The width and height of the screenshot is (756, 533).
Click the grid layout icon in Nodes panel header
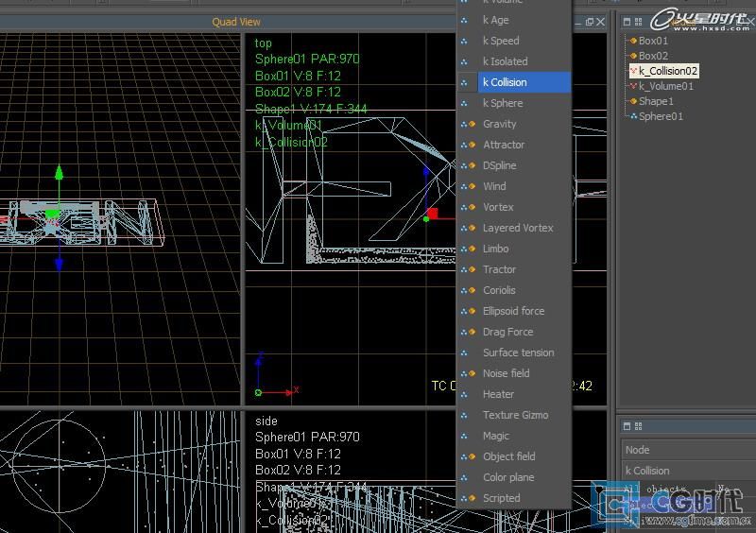[639, 22]
